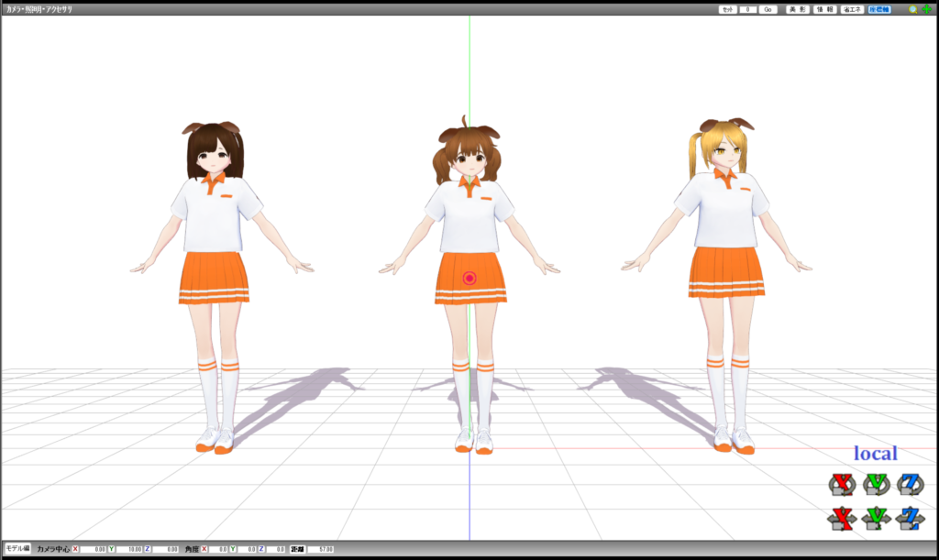Switch coordinate mode via the local label
The height and width of the screenshot is (560, 939).
point(876,453)
